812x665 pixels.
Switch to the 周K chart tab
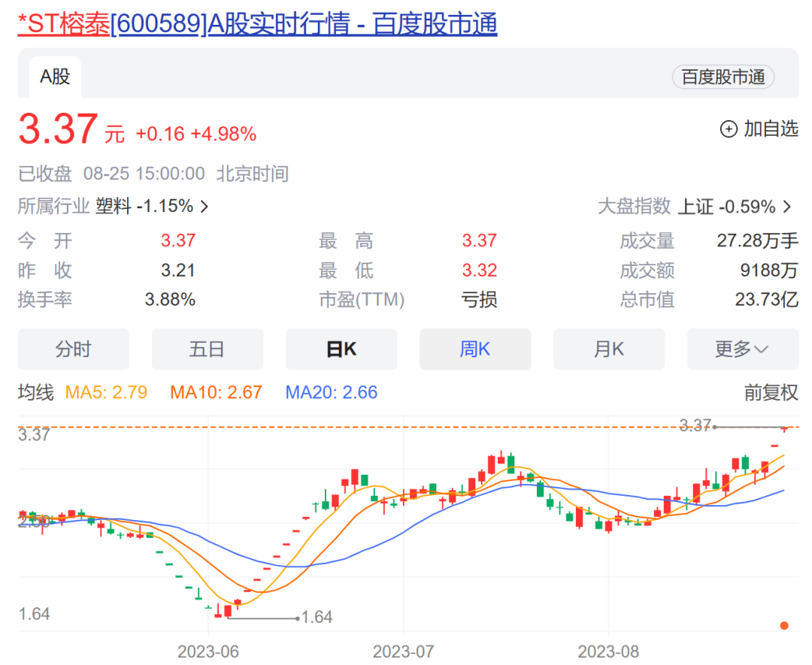[x=475, y=349]
